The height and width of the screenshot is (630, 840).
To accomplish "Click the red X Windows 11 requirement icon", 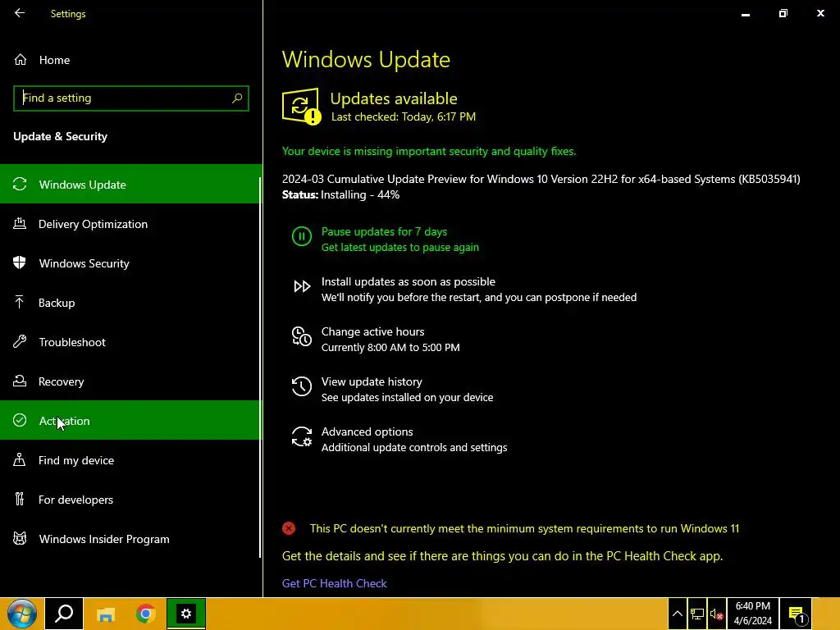I will pos(289,528).
